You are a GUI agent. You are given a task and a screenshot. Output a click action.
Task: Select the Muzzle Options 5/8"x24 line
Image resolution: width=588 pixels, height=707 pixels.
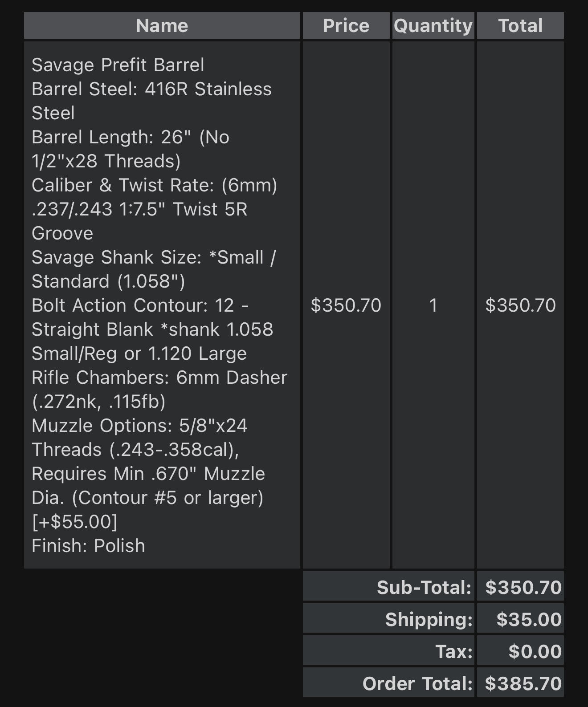pyautogui.click(x=139, y=426)
